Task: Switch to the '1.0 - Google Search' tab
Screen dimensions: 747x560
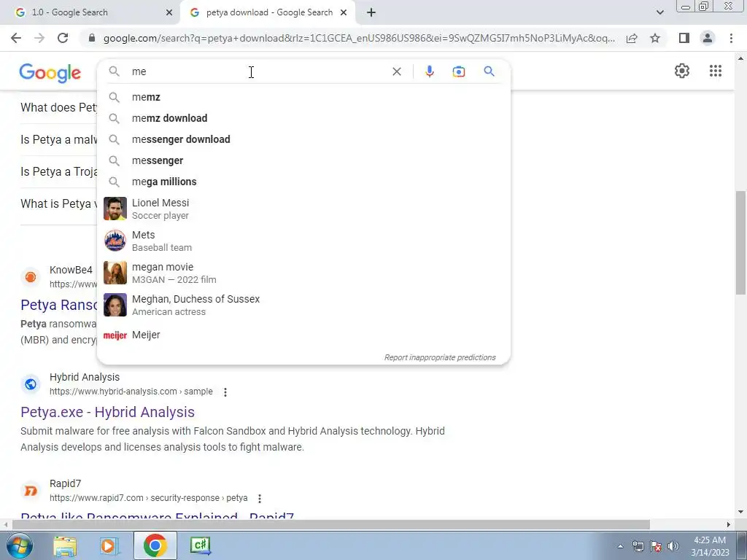Action: [x=90, y=12]
